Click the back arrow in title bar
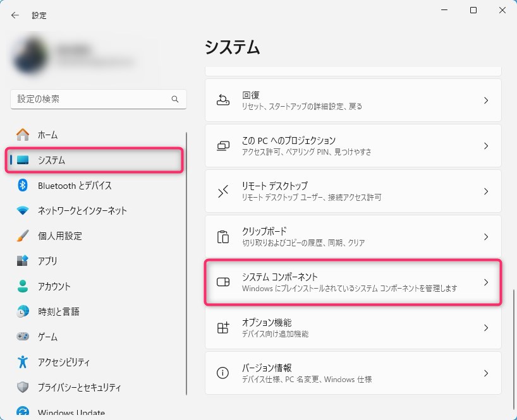 (x=15, y=15)
